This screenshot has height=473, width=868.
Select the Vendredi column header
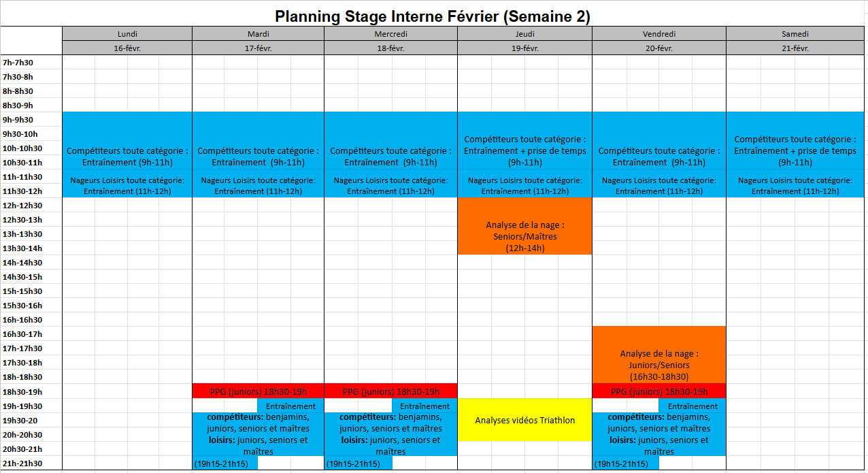tap(658, 34)
